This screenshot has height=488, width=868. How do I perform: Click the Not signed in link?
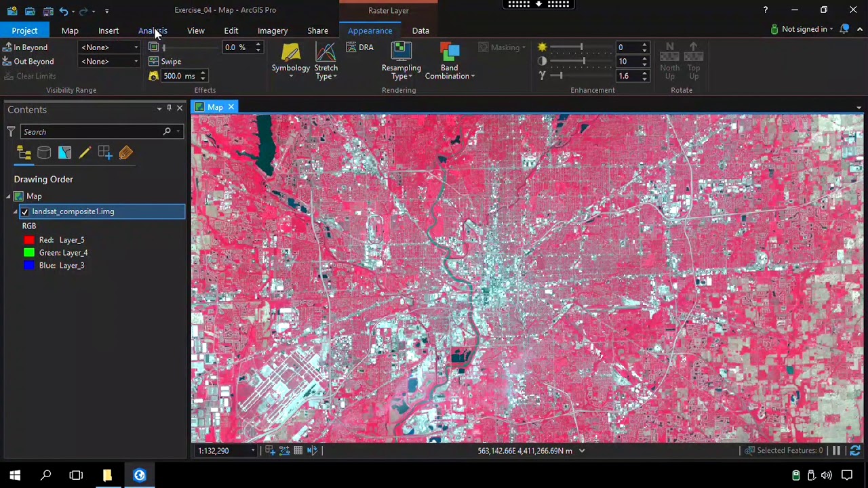805,29
